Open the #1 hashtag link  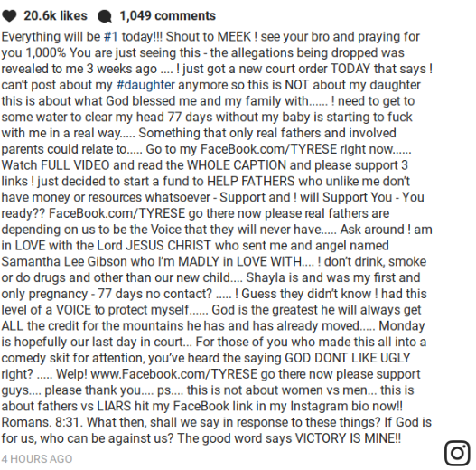111,37
